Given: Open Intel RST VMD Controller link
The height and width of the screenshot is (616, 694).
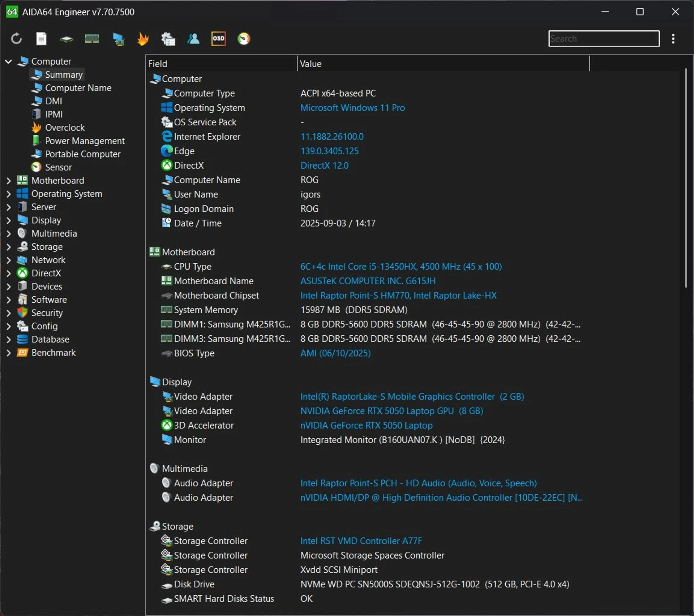Looking at the screenshot, I should pos(361,541).
